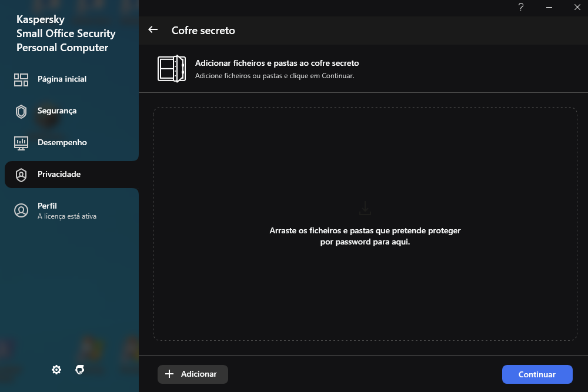Click the help question mark icon

coord(521,7)
